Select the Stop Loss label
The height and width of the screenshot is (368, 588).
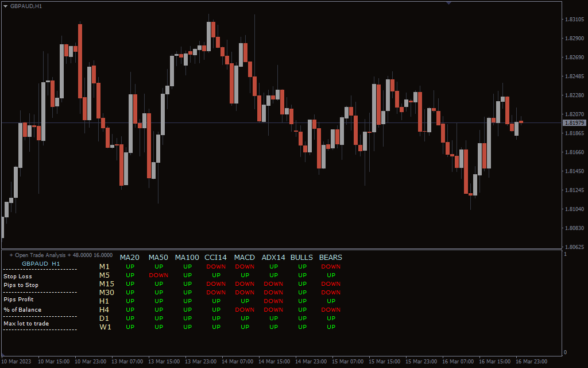(x=18, y=277)
